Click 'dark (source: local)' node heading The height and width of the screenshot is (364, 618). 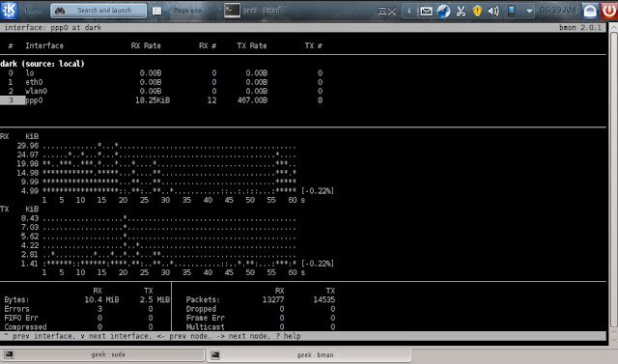pyautogui.click(x=42, y=64)
